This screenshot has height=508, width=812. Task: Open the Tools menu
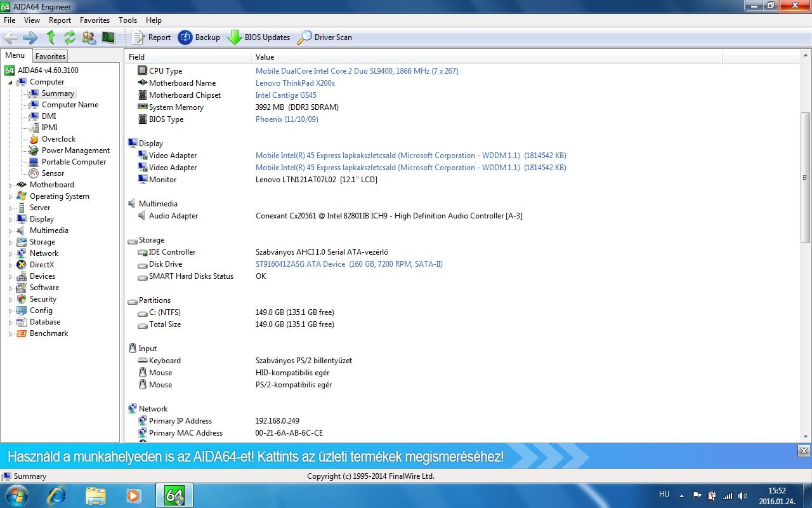[x=128, y=20]
